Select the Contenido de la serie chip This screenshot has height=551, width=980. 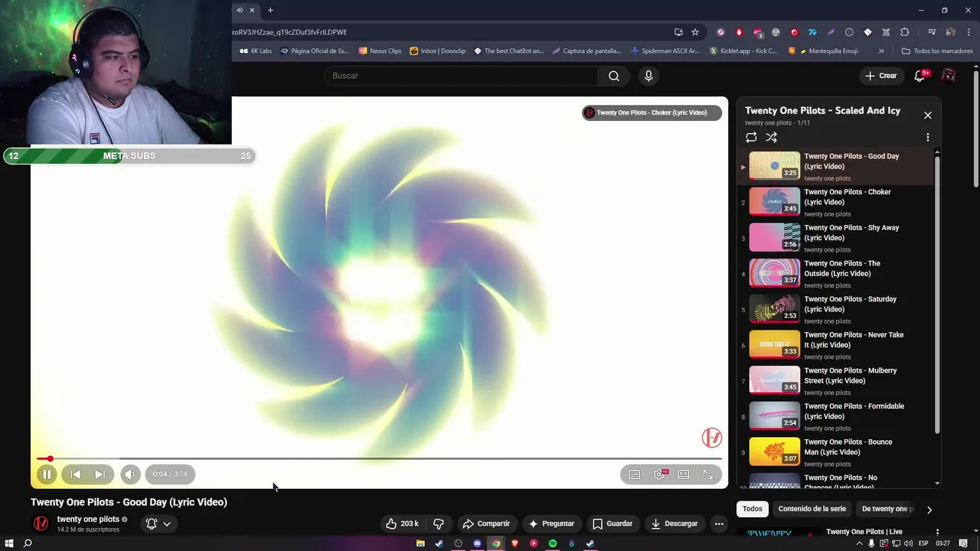812,509
